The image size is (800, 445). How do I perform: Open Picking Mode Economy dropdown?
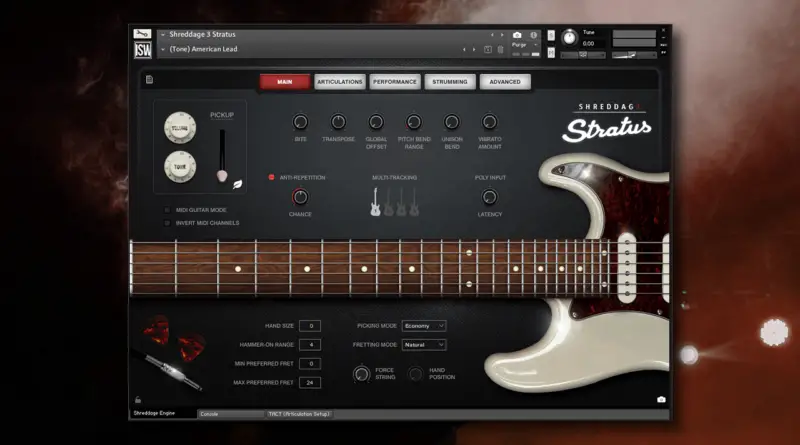pyautogui.click(x=424, y=326)
